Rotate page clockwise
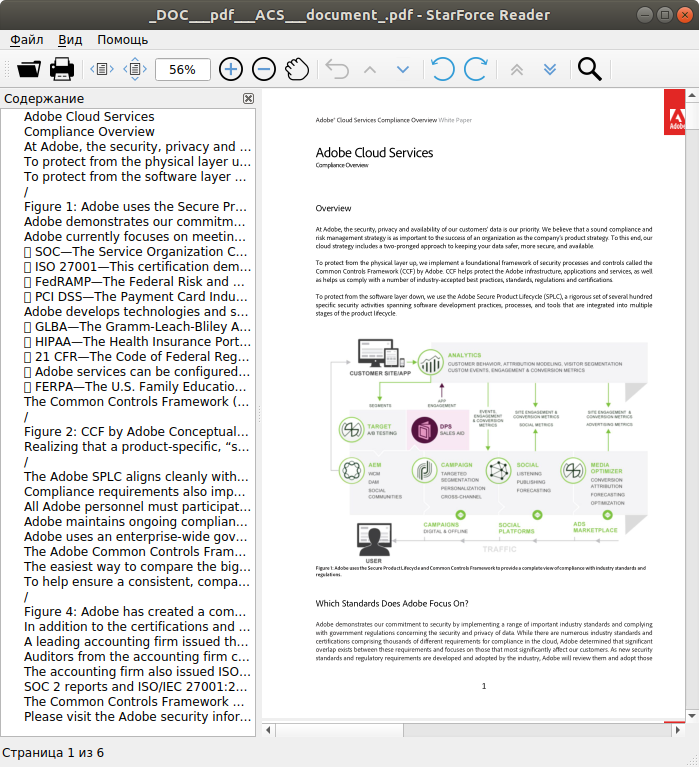The image size is (699, 767). pos(475,69)
